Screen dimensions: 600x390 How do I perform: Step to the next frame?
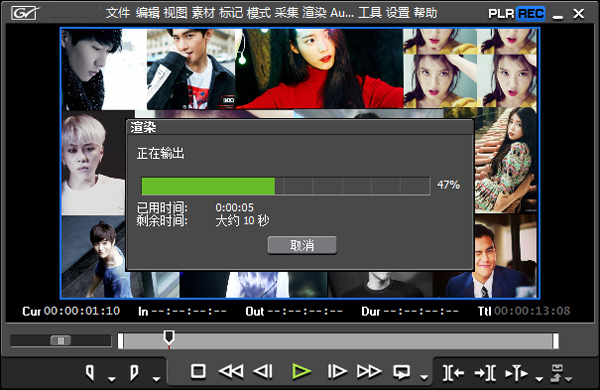click(337, 371)
